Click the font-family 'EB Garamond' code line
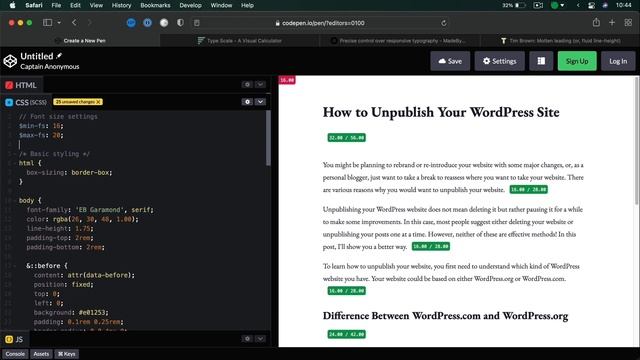This screenshot has width=640, height=360. click(x=90, y=210)
